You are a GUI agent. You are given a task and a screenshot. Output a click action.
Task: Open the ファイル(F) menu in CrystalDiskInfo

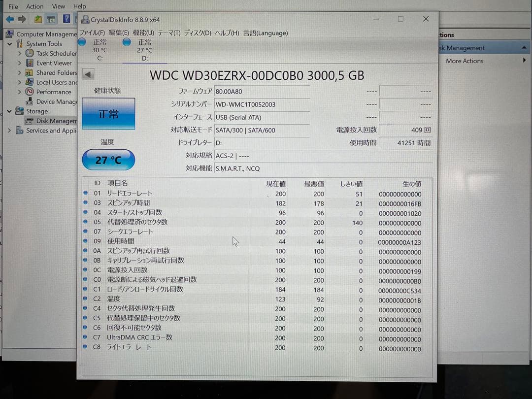[x=92, y=33]
